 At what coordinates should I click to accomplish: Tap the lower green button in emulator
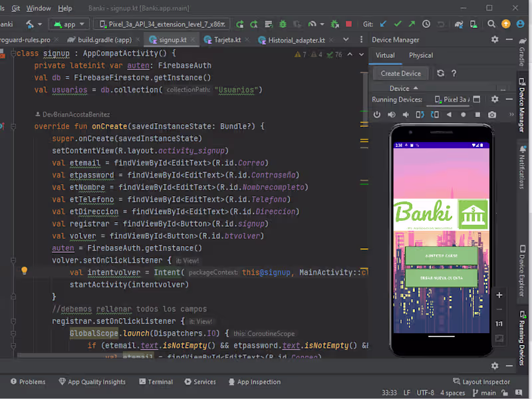(442, 278)
